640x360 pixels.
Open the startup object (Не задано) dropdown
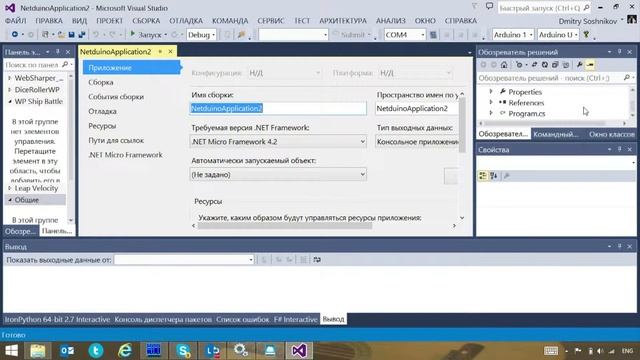[x=278, y=175]
